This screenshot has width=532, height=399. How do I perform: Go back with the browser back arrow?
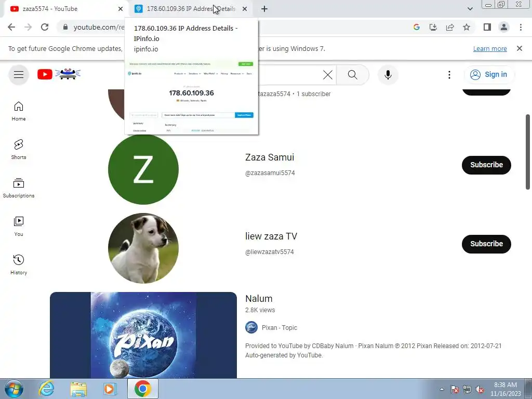11,27
